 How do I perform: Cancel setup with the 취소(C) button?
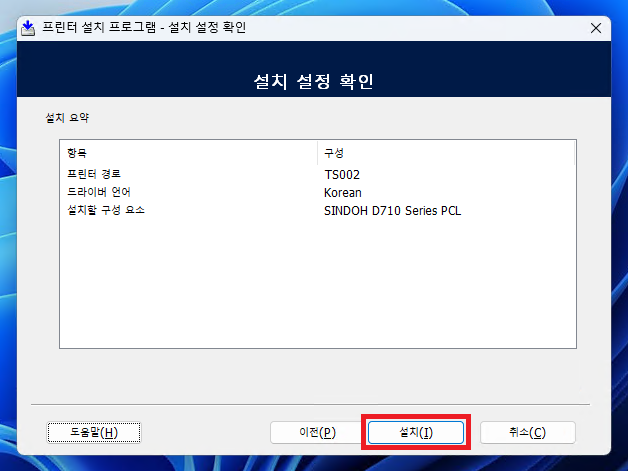(527, 432)
